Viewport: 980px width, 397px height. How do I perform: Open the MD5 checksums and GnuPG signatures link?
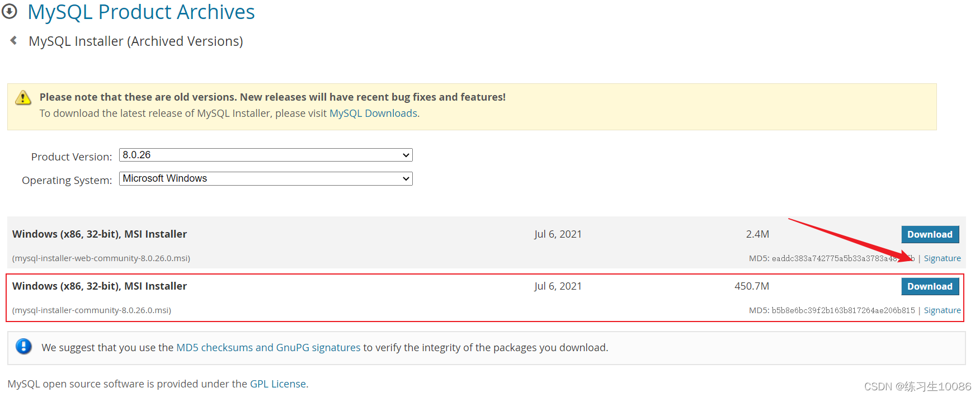268,348
